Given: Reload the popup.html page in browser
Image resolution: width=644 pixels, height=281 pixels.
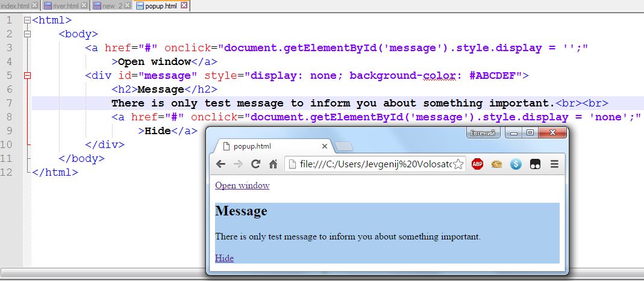Looking at the screenshot, I should pyautogui.click(x=255, y=164).
